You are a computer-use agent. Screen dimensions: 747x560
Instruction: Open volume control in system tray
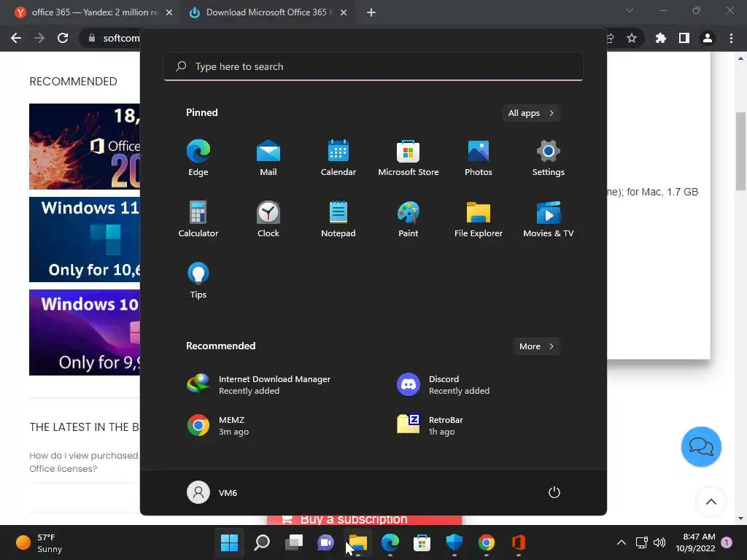(x=659, y=542)
